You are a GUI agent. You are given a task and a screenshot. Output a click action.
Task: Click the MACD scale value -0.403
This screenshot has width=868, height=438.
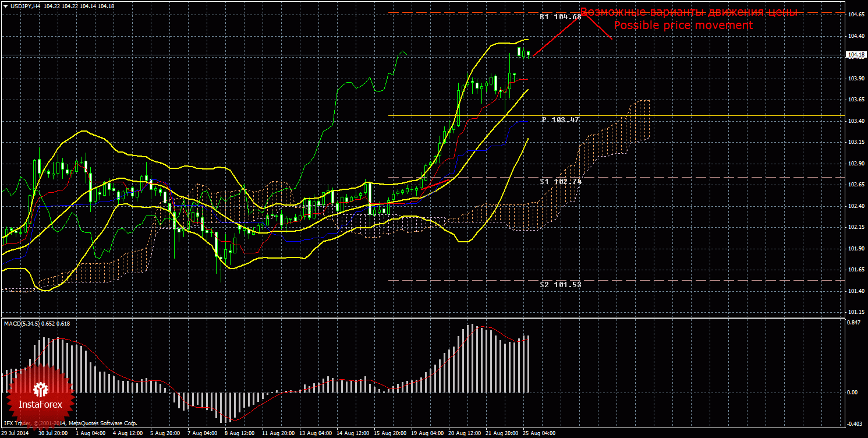[x=855, y=423]
